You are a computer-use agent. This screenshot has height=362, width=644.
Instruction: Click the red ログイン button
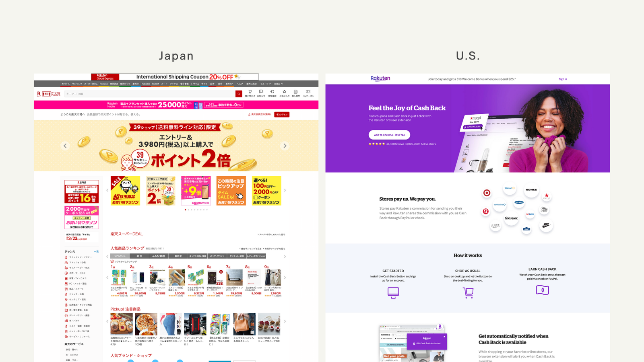282,115
